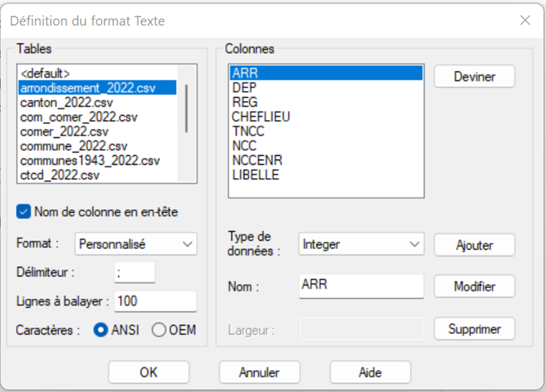The width and height of the screenshot is (546, 392).
Task: Select the OEM character set option
Action: [159, 330]
